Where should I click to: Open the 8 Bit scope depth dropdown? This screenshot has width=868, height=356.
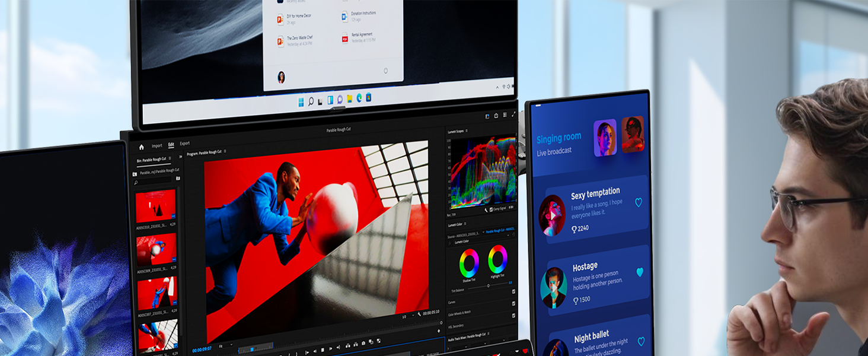pos(511,208)
